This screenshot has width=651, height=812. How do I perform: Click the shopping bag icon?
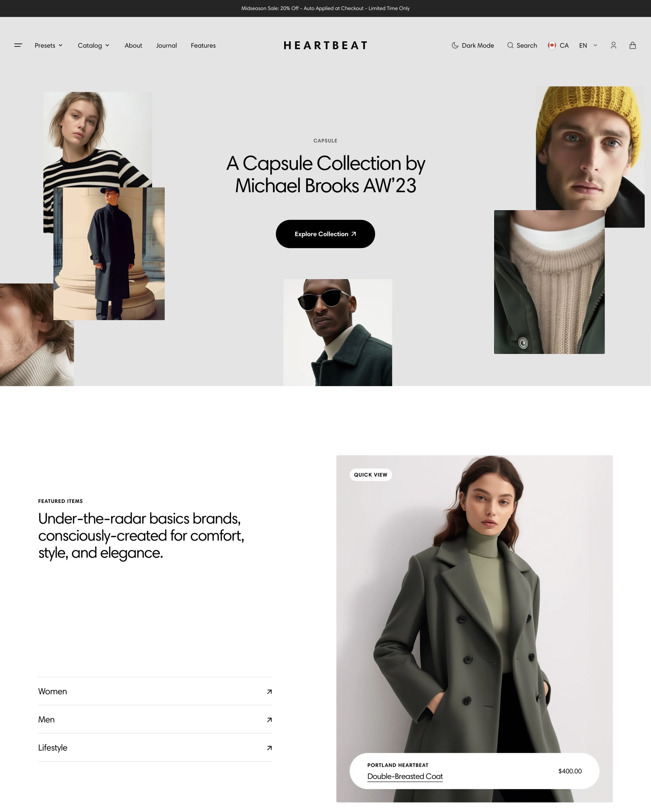point(632,45)
